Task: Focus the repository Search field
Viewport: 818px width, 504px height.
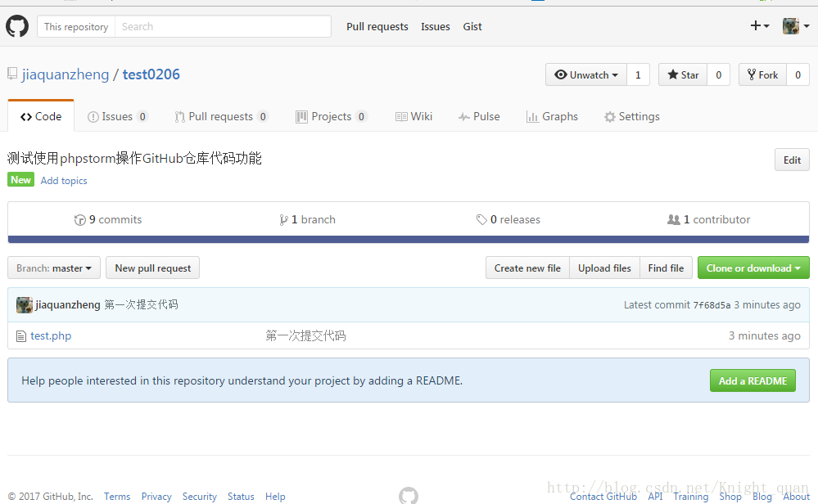Action: tap(223, 26)
